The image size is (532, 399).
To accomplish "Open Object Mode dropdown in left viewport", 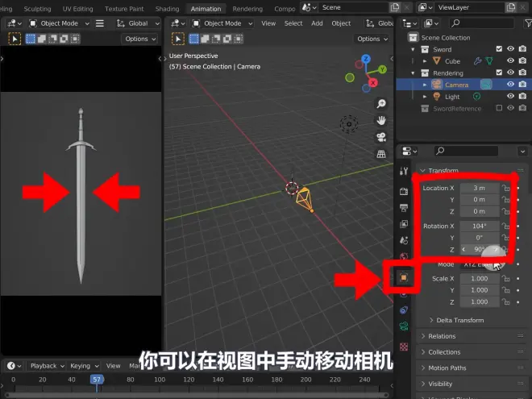I will (60, 23).
